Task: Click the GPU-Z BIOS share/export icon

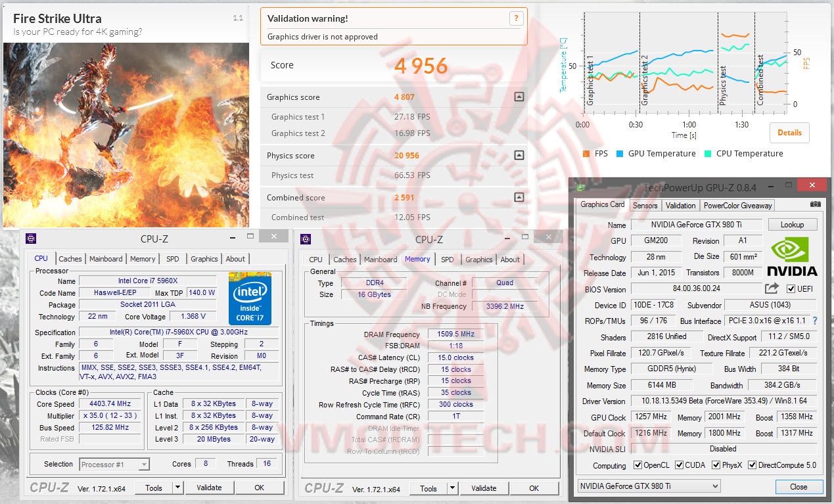Action: click(x=772, y=288)
